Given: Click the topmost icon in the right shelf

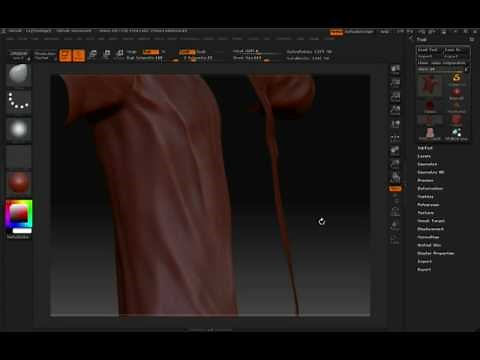Looking at the screenshot, I should 395,69.
